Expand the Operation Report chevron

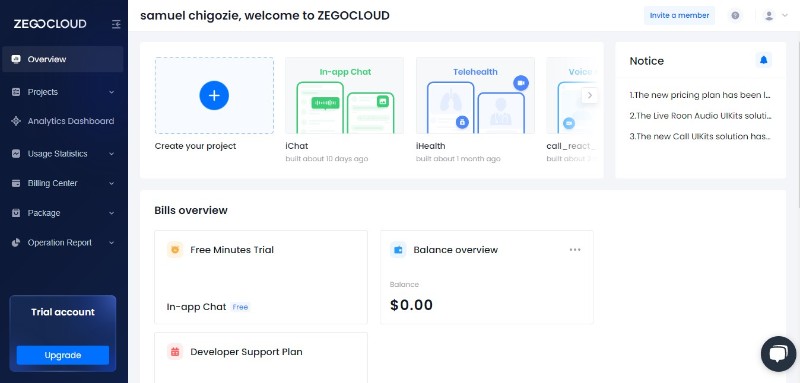tap(111, 243)
